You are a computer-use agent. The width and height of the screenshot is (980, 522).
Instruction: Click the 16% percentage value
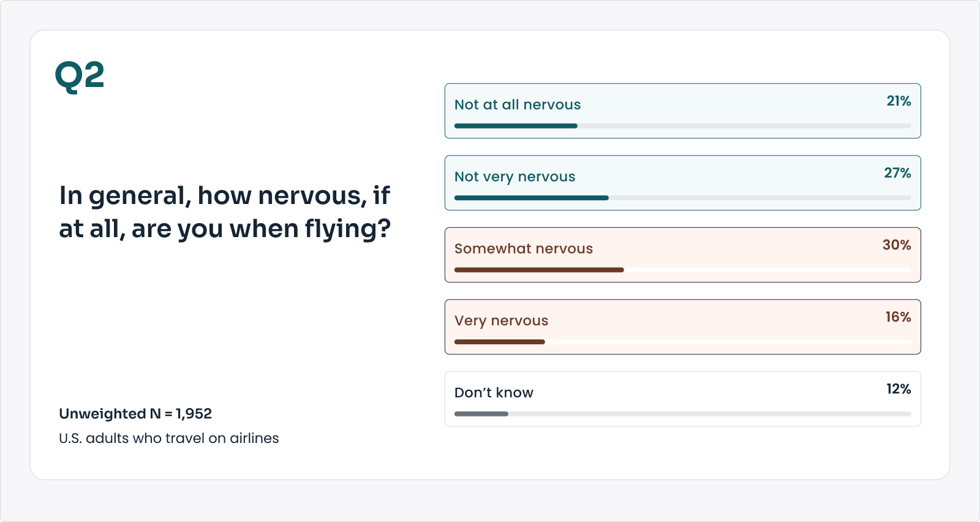coord(898,317)
